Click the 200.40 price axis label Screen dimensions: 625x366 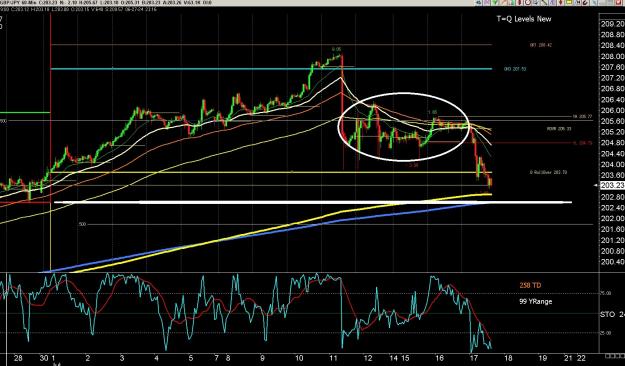(x=612, y=262)
